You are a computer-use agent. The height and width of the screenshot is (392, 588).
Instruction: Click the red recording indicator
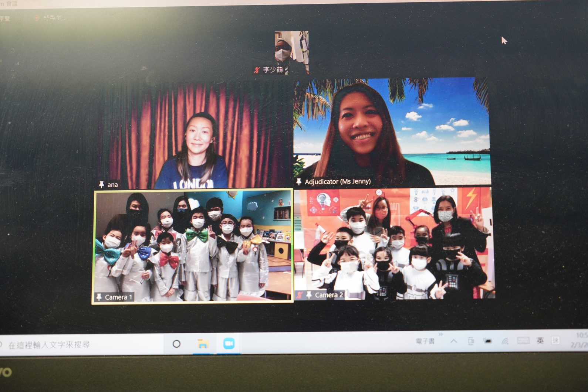(x=37, y=18)
